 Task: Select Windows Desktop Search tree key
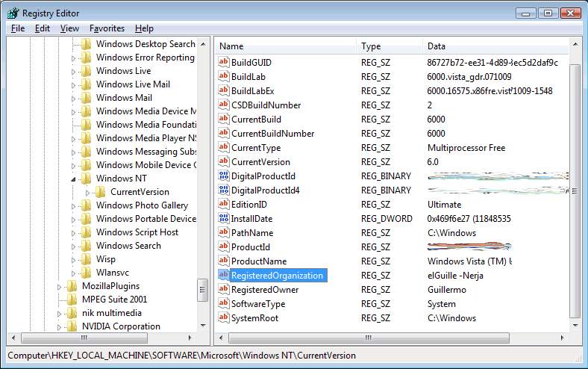[146, 44]
